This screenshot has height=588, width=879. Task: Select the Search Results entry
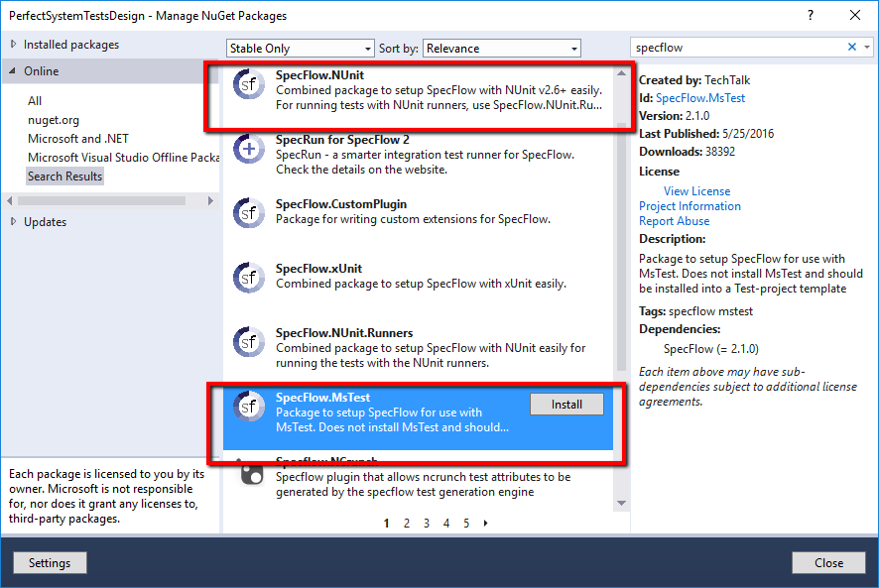[64, 176]
